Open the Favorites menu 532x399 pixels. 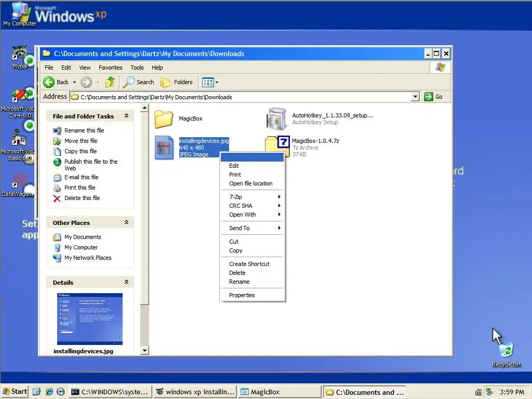(110, 68)
